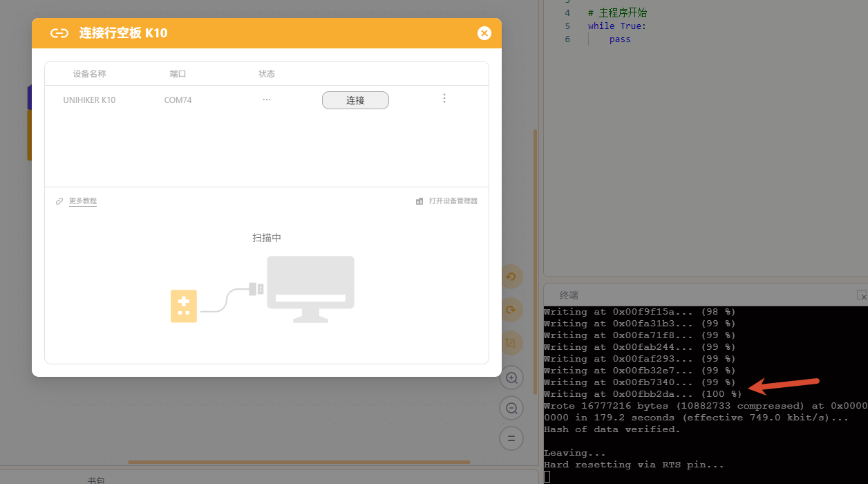Click the link icon in the dialog title bar

point(59,33)
